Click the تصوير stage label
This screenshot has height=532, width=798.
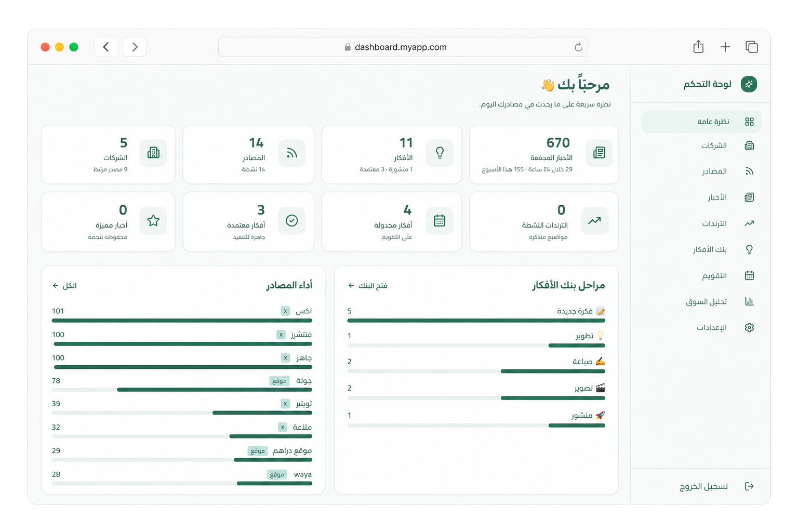(583, 388)
